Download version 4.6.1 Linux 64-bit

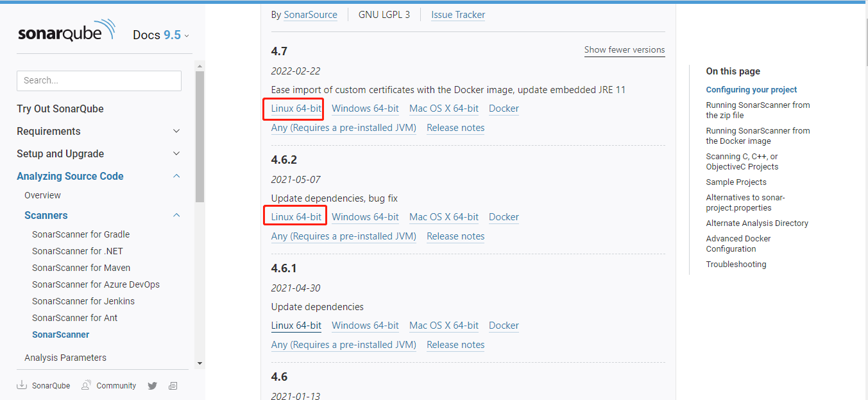296,326
